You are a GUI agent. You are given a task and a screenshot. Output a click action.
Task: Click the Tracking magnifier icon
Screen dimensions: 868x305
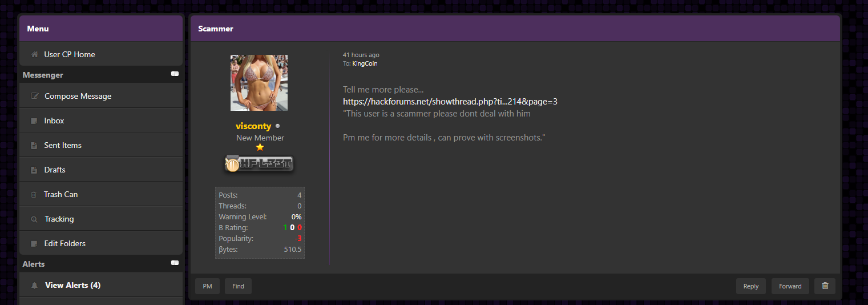point(34,219)
